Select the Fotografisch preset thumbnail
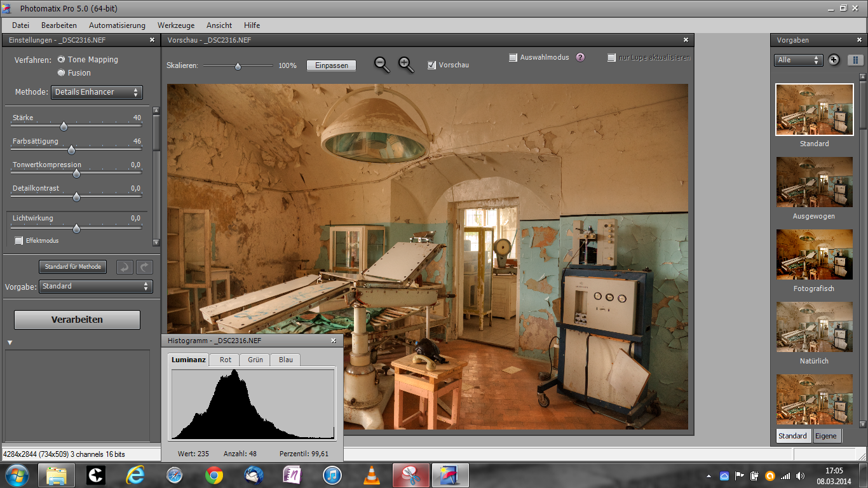This screenshot has height=488, width=868. click(x=815, y=255)
